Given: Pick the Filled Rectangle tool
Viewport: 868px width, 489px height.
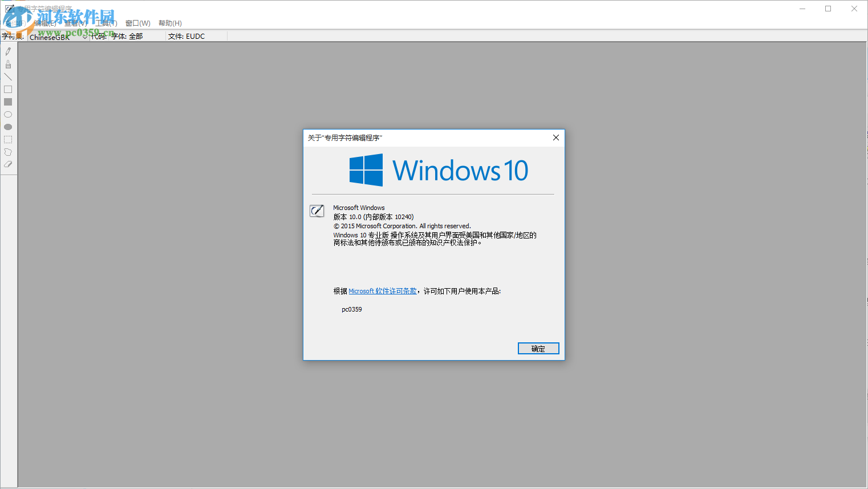Looking at the screenshot, I should (8, 102).
